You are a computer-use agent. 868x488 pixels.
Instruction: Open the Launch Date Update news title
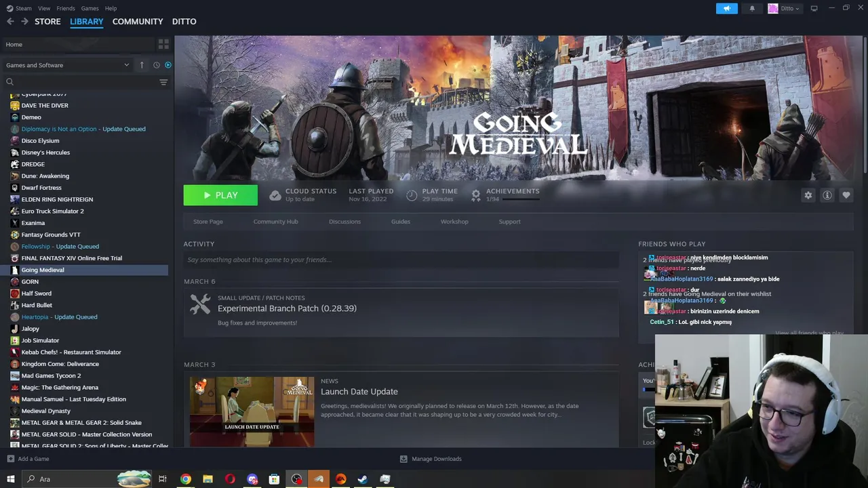pyautogui.click(x=359, y=392)
